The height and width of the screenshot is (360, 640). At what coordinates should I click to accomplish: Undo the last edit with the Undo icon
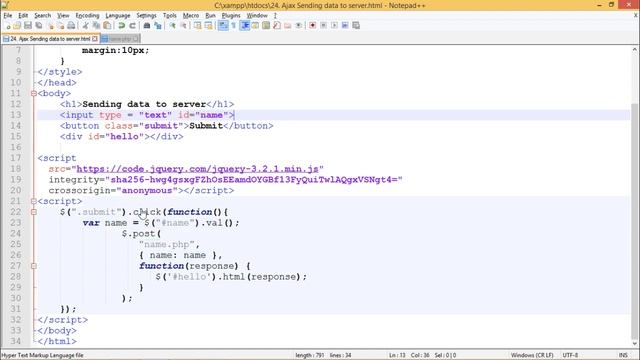[x=122, y=26]
